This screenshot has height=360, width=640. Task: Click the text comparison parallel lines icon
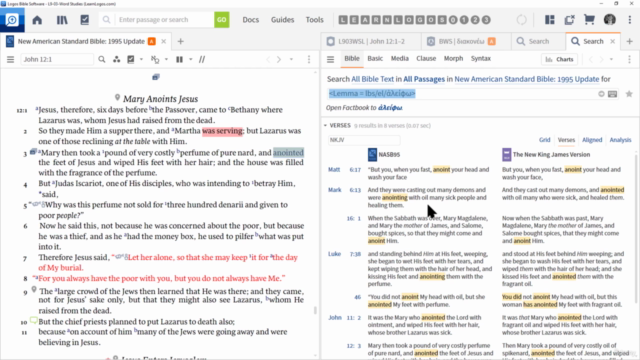202,60
